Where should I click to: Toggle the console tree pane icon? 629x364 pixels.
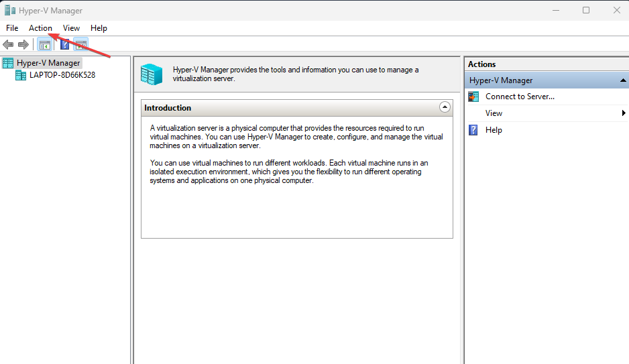point(44,44)
